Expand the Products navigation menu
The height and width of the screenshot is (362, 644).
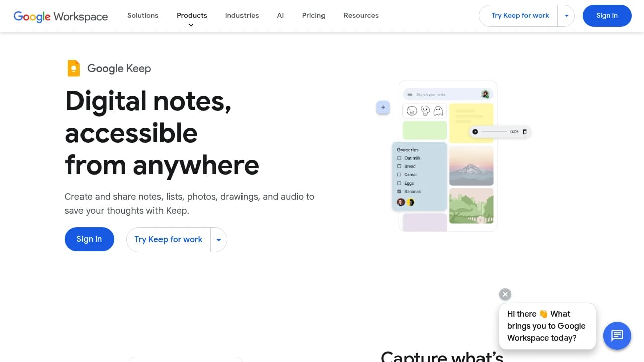[192, 15]
